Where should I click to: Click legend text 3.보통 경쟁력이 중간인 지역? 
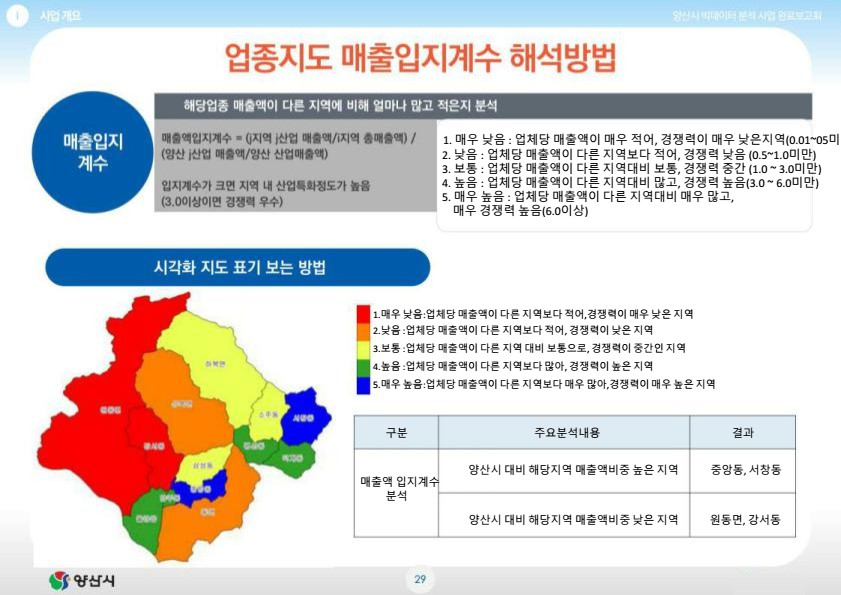point(529,348)
